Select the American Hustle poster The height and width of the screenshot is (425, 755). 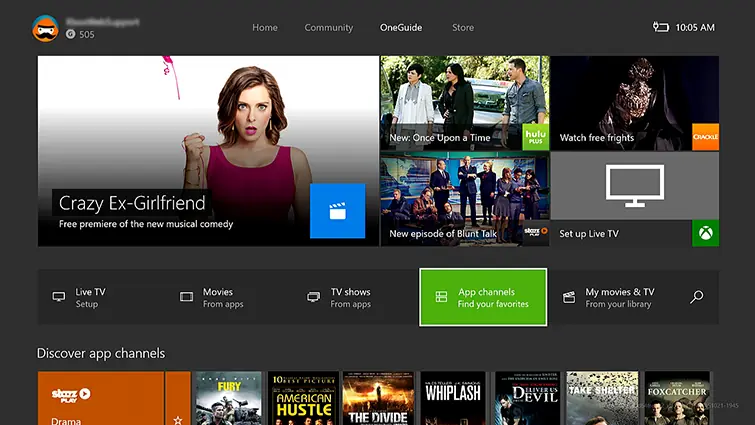(303, 399)
